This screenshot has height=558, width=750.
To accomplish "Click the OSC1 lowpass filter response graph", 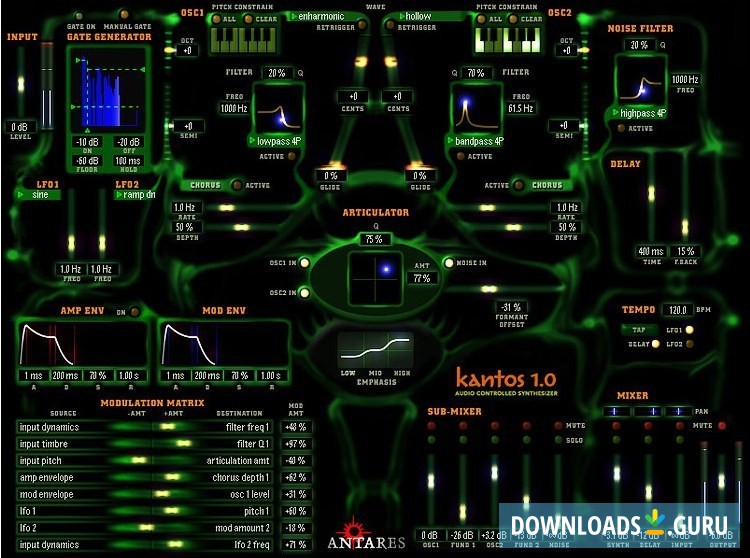I will [x=279, y=109].
